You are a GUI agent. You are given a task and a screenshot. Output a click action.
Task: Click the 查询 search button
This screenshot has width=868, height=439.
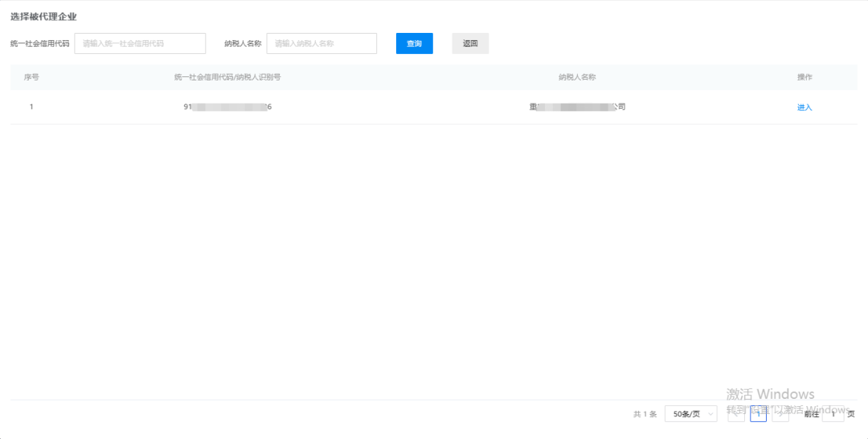[x=414, y=43]
